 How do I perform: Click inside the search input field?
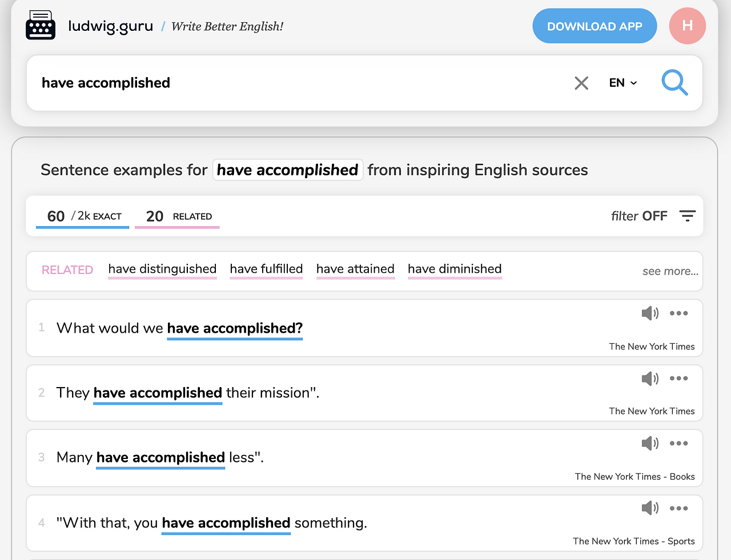(x=228, y=83)
